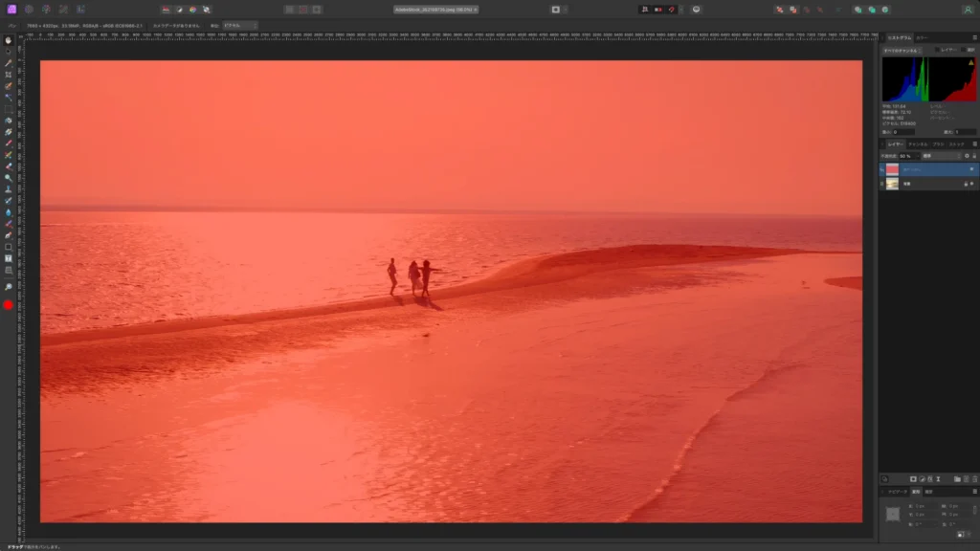Switch to the Liquify Persona

[28, 9]
